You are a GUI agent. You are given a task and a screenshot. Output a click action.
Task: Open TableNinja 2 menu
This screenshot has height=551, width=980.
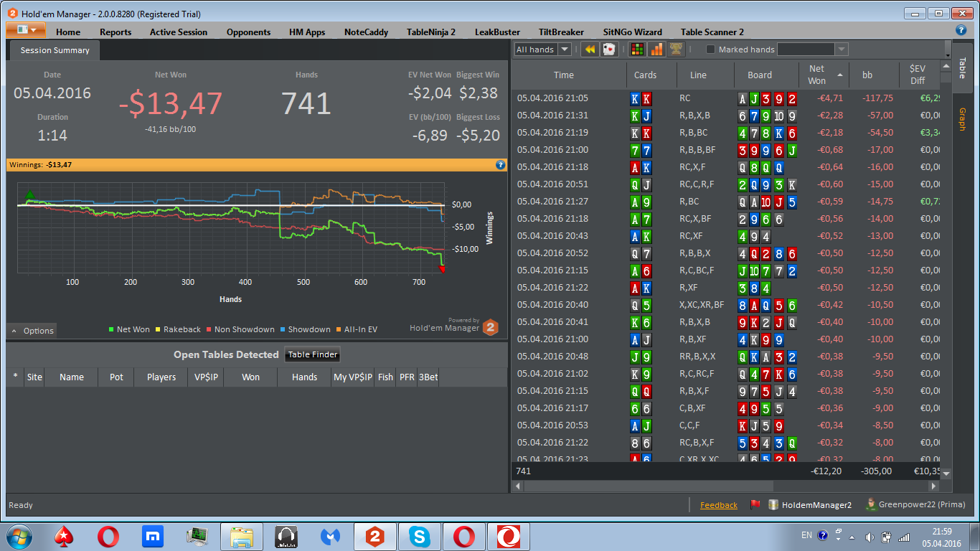(x=431, y=32)
